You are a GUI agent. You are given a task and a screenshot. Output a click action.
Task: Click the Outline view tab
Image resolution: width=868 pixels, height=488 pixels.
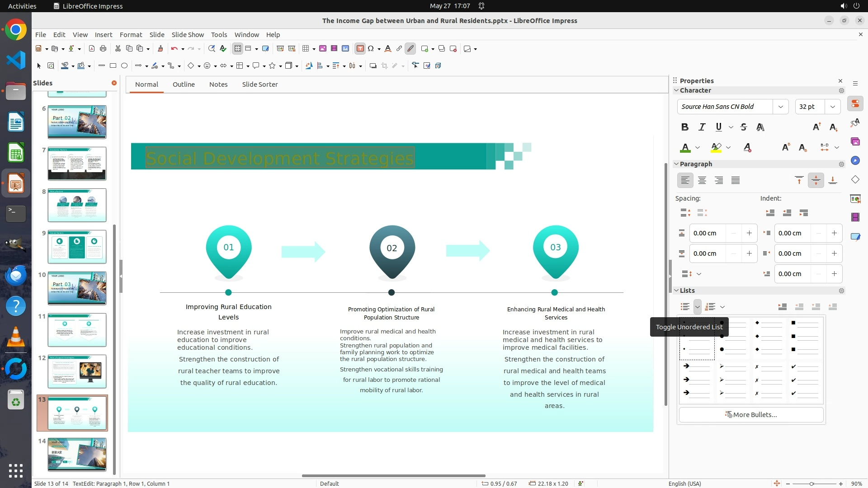[184, 84]
